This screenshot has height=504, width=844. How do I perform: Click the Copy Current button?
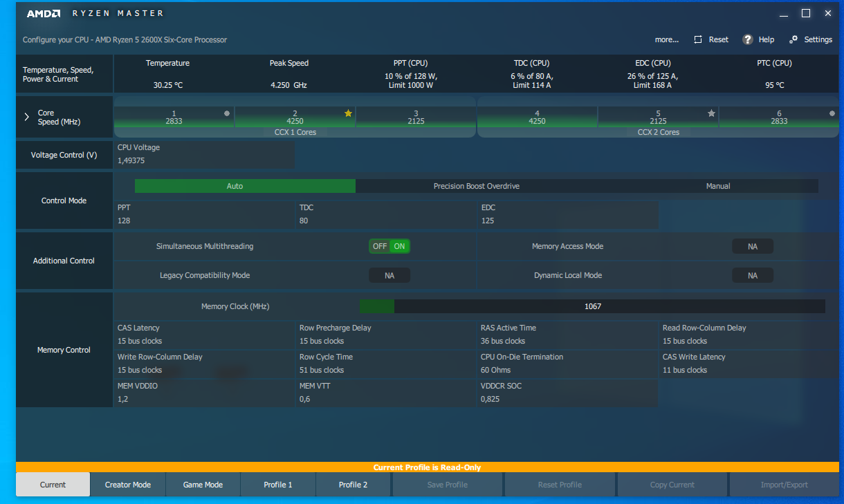coord(672,485)
